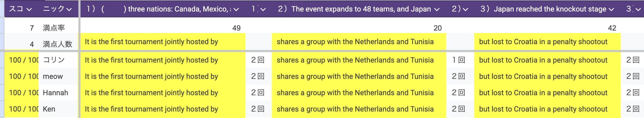The width and height of the screenshot is (644, 118).
Task: Open dropdown on 'Japan reached the knockout stage' header
Action: [611, 10]
